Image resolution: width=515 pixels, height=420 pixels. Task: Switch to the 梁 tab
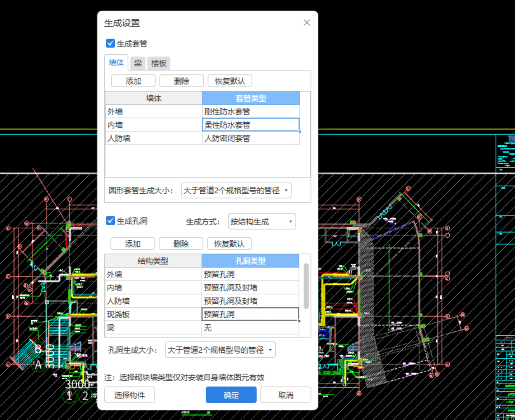coord(138,64)
